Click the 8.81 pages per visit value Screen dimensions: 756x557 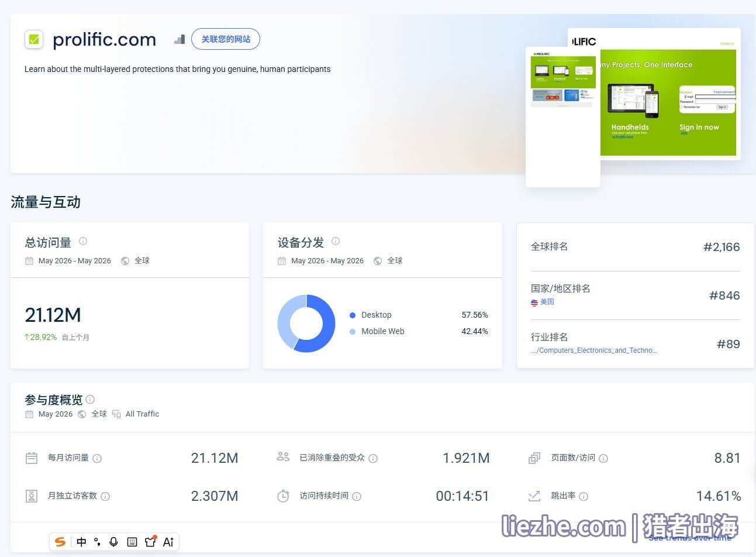[x=727, y=459]
